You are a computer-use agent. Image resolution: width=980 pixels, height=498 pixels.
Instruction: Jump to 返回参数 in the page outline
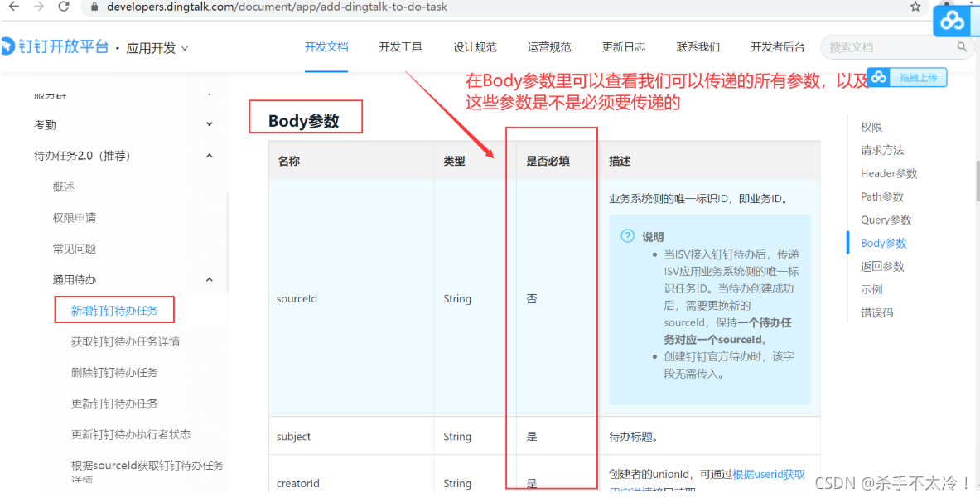click(x=882, y=266)
